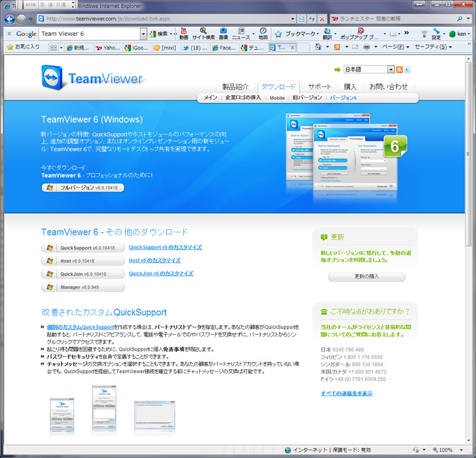The width and height of the screenshot is (476, 458).
Task: Click the Quick Tabs grid icon
Action: click(54, 48)
